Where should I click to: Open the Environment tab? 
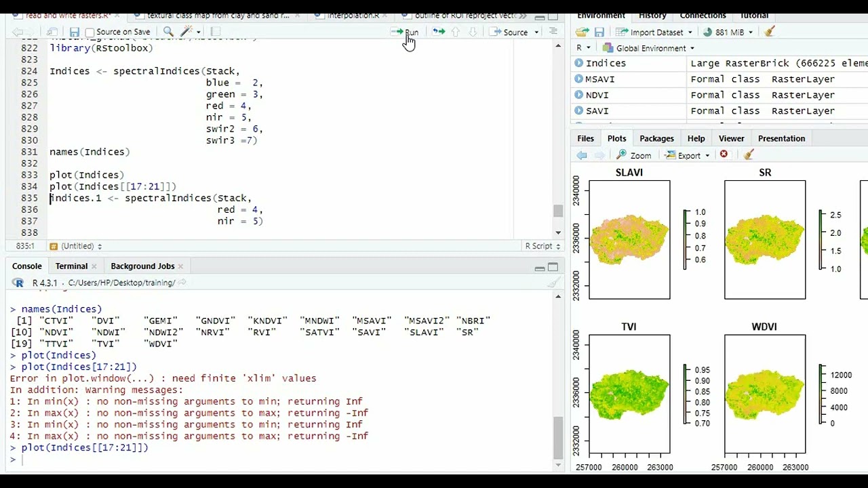(601, 15)
